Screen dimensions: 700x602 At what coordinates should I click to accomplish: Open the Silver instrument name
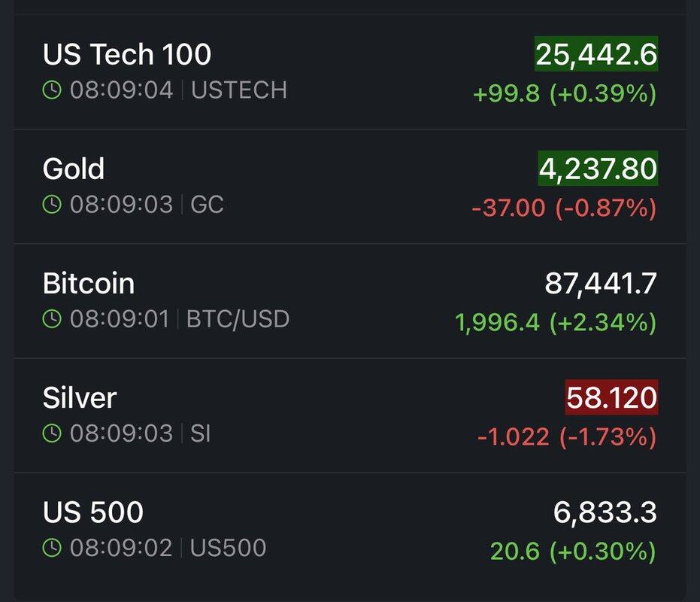[x=80, y=398]
